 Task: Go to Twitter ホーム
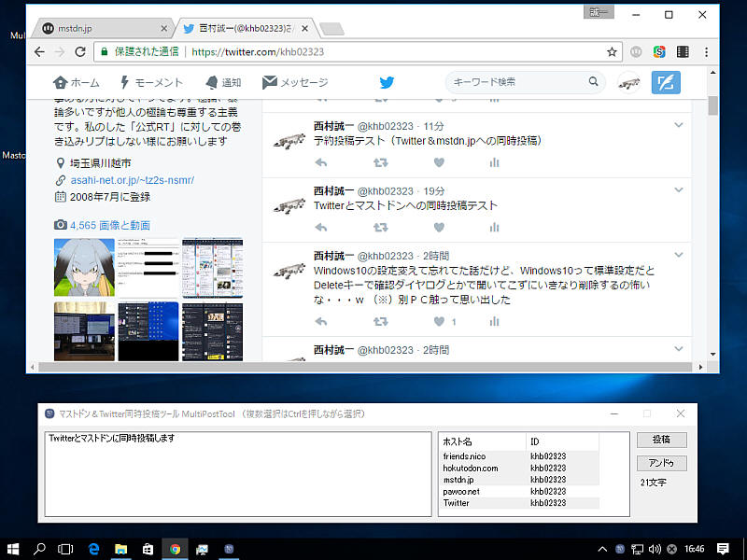(77, 82)
